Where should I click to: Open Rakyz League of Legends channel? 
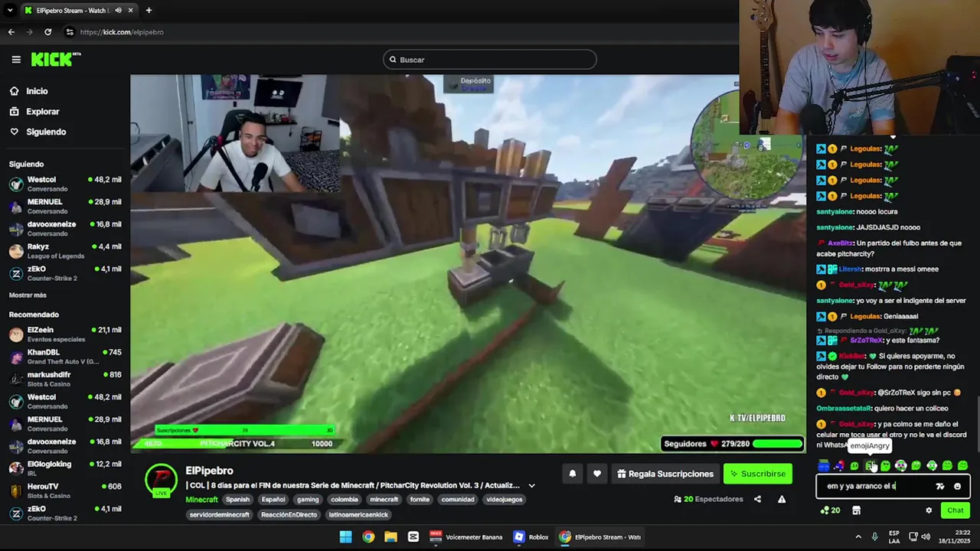pyautogui.click(x=65, y=251)
